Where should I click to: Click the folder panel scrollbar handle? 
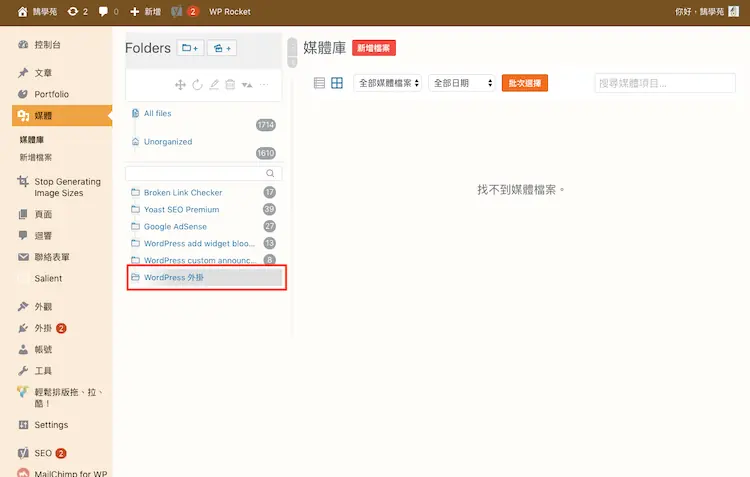[292, 53]
